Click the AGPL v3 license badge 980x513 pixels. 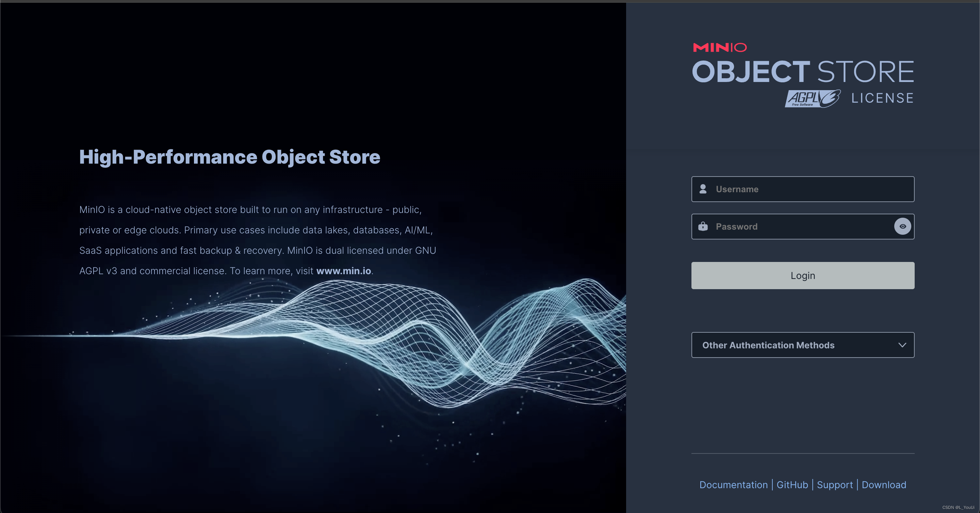[813, 99]
